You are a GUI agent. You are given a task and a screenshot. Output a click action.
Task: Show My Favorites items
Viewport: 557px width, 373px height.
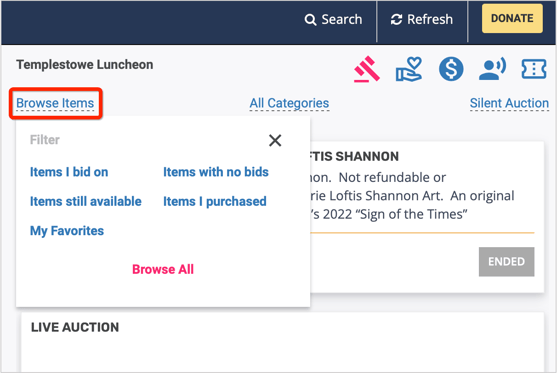(x=67, y=231)
